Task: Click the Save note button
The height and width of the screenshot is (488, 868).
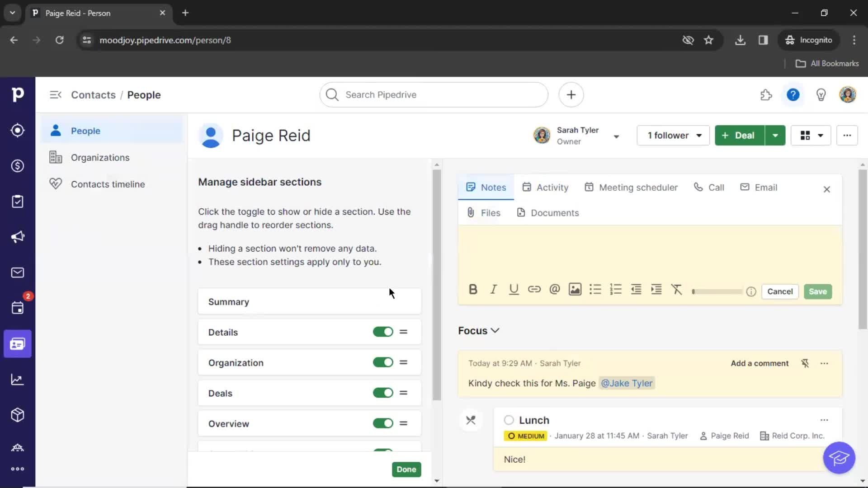Action: [x=817, y=291]
